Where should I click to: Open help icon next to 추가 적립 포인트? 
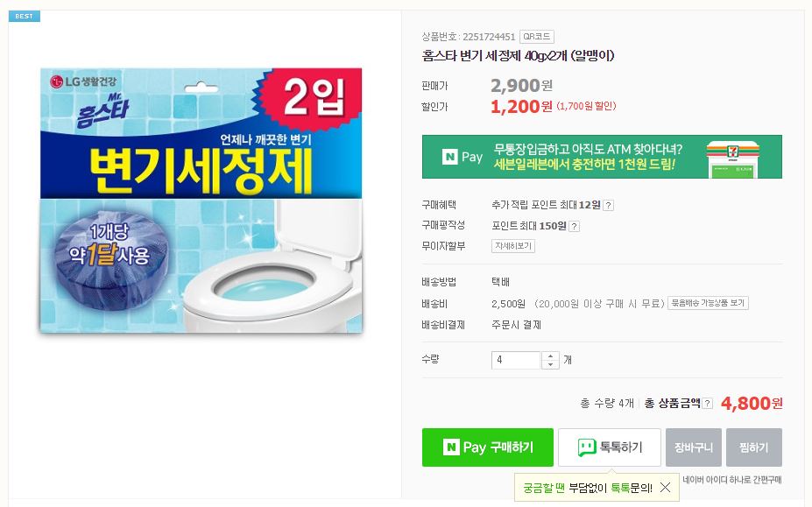[x=609, y=205]
